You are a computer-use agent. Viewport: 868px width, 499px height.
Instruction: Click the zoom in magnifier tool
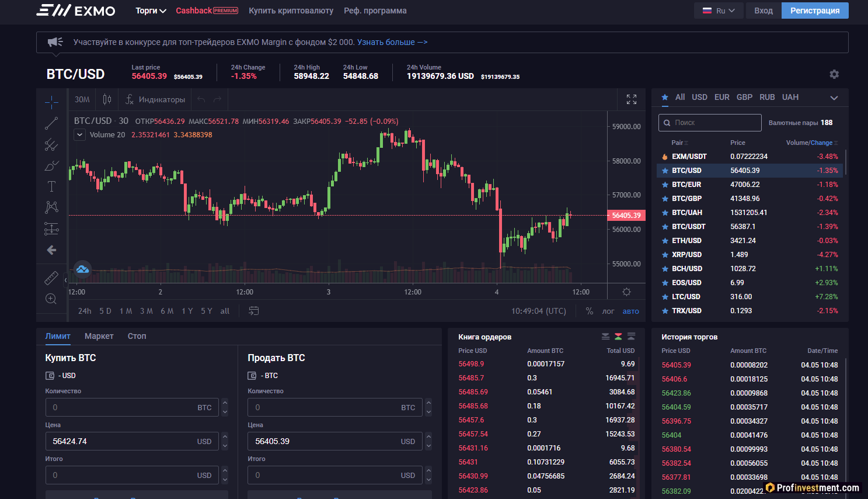51,299
